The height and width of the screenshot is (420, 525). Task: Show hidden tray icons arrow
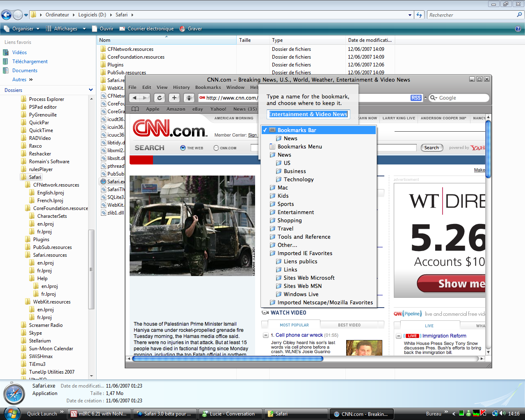pos(454,413)
